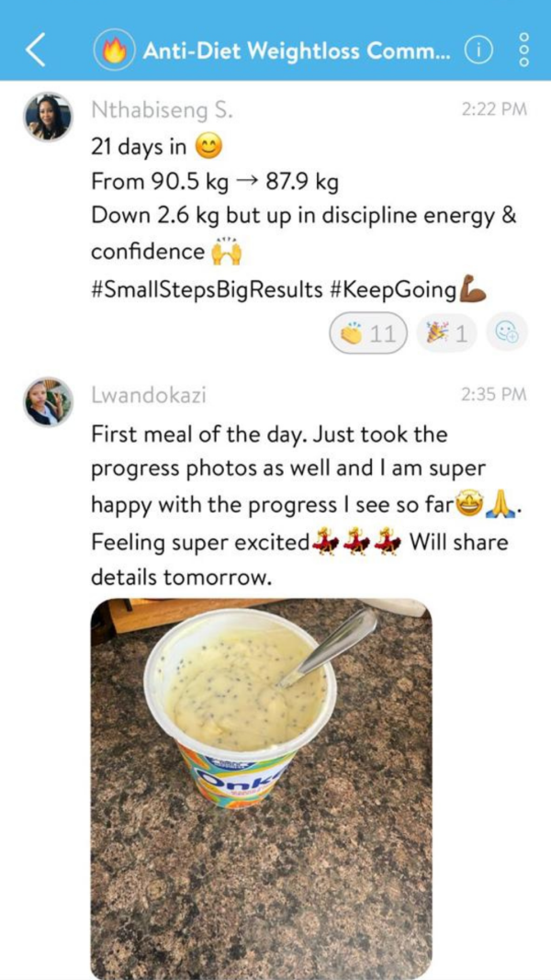Viewport: 551px width, 980px height.
Task: Tap the Lwandokazi username
Action: [x=149, y=395]
